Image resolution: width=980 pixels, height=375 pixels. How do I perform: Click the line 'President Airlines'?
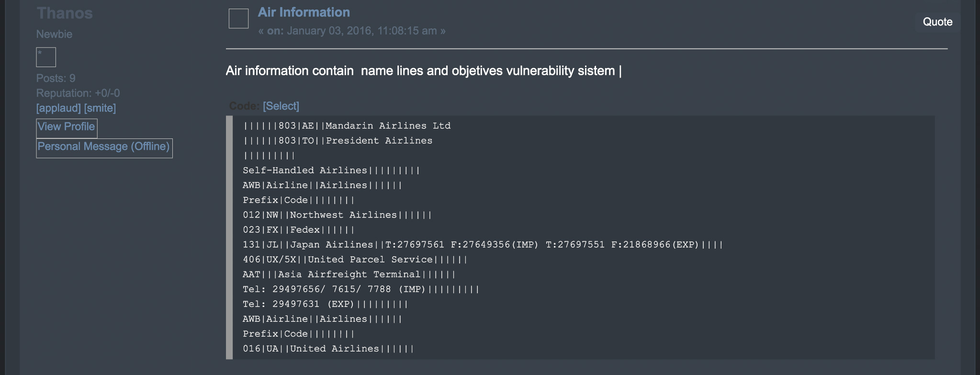click(x=338, y=141)
